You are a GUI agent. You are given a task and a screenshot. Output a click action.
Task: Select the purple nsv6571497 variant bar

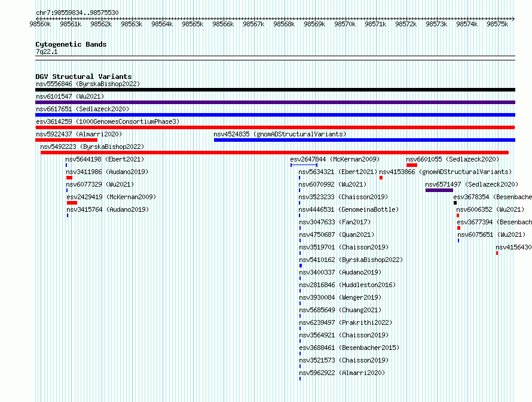click(439, 190)
